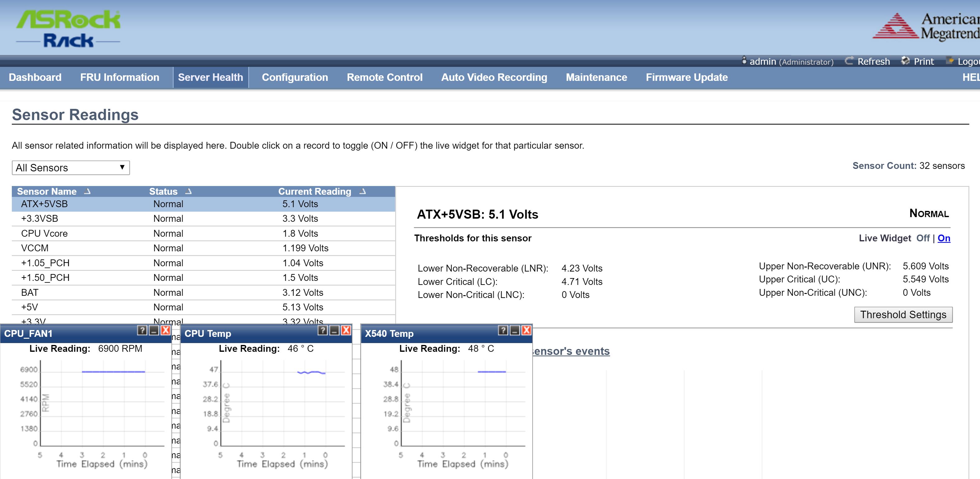Open the Configuration menu
980x479 pixels.
click(294, 77)
